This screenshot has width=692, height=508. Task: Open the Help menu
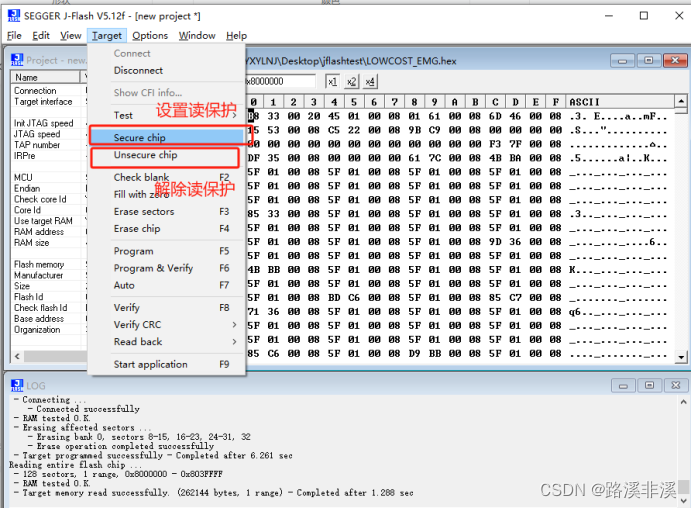tap(236, 36)
